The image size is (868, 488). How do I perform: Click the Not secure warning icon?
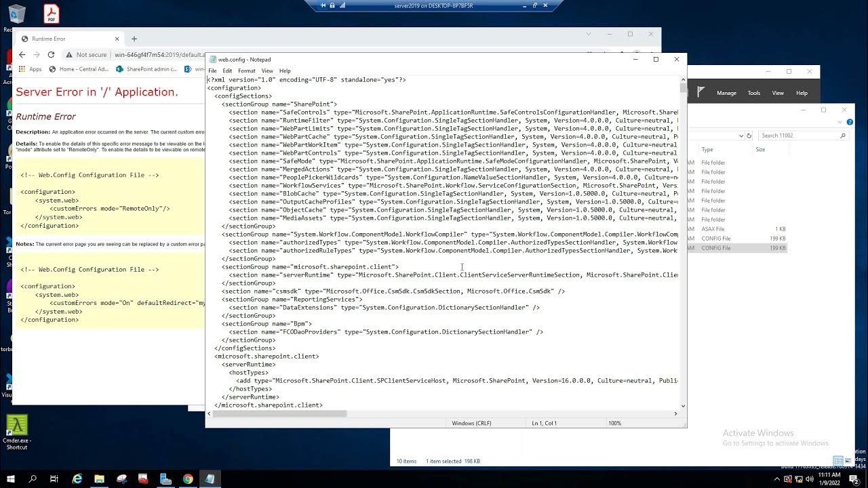(x=70, y=55)
